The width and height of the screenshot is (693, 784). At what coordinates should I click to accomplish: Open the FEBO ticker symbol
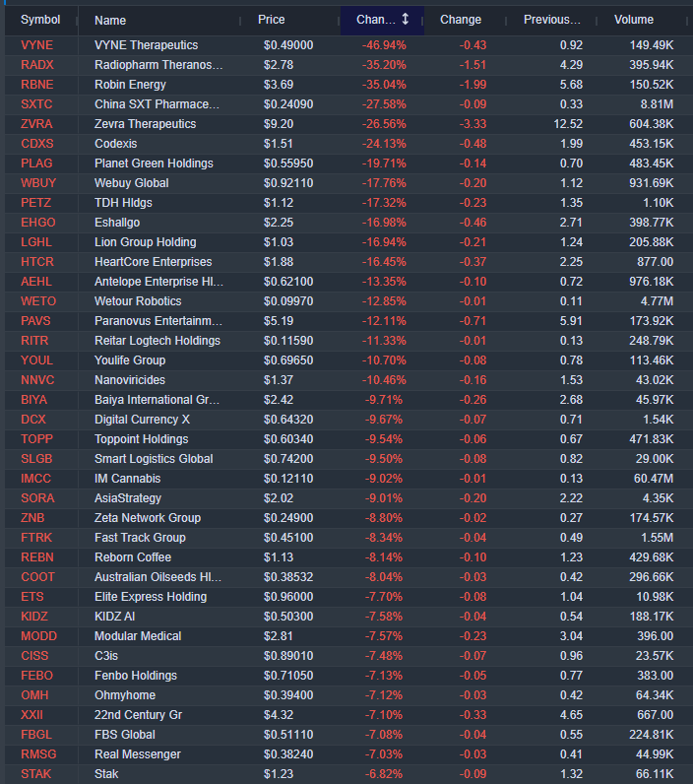click(37, 676)
